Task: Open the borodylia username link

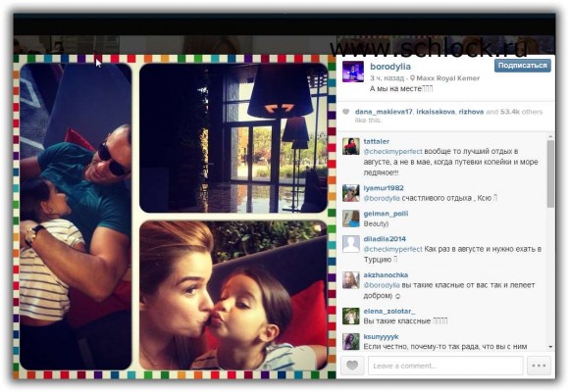Action: coord(390,67)
